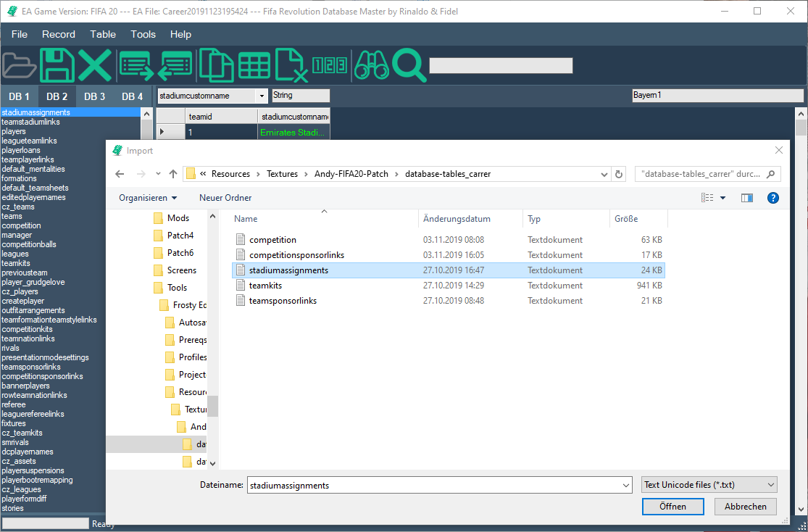Sort files by Änderungsdatum column header

(x=457, y=219)
